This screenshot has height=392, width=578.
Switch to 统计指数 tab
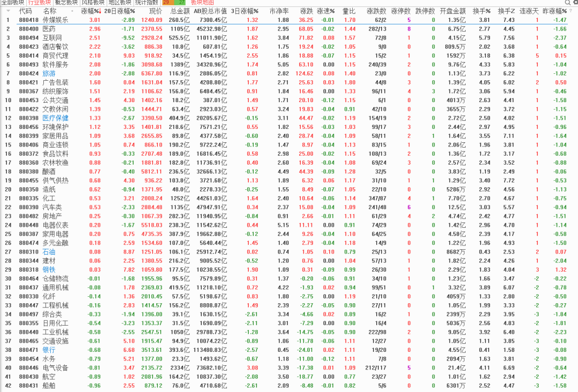pyautogui.click(x=147, y=2)
